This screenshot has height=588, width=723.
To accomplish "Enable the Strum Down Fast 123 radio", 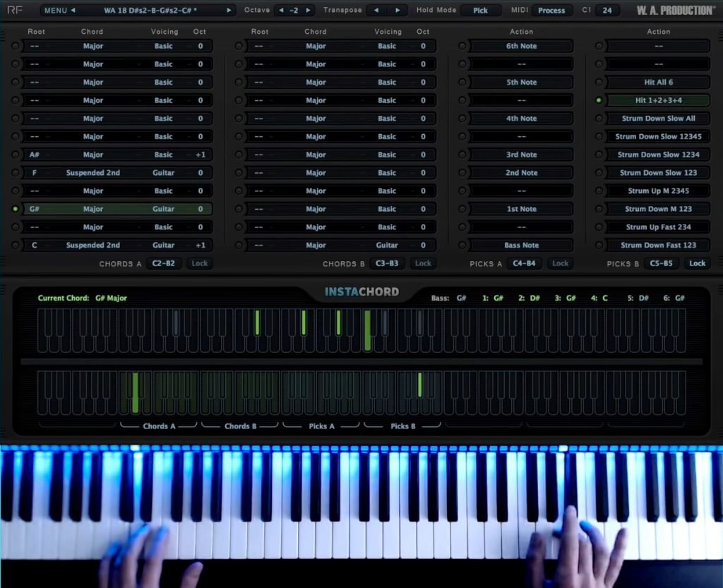I will pyautogui.click(x=599, y=245).
